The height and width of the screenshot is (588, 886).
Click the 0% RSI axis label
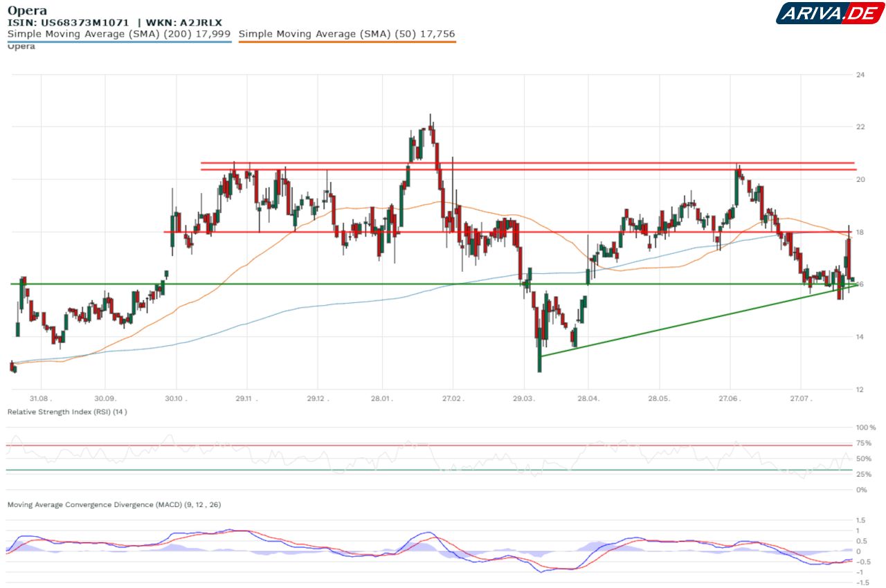tap(861, 490)
